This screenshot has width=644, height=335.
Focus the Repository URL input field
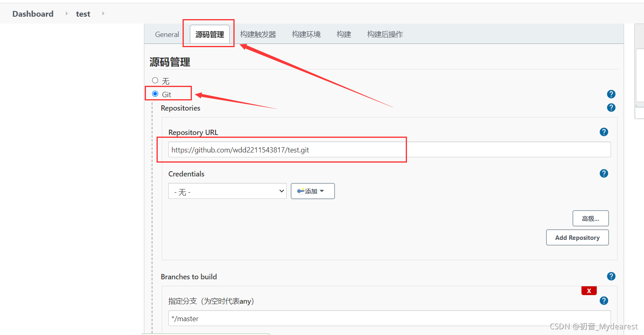click(389, 150)
